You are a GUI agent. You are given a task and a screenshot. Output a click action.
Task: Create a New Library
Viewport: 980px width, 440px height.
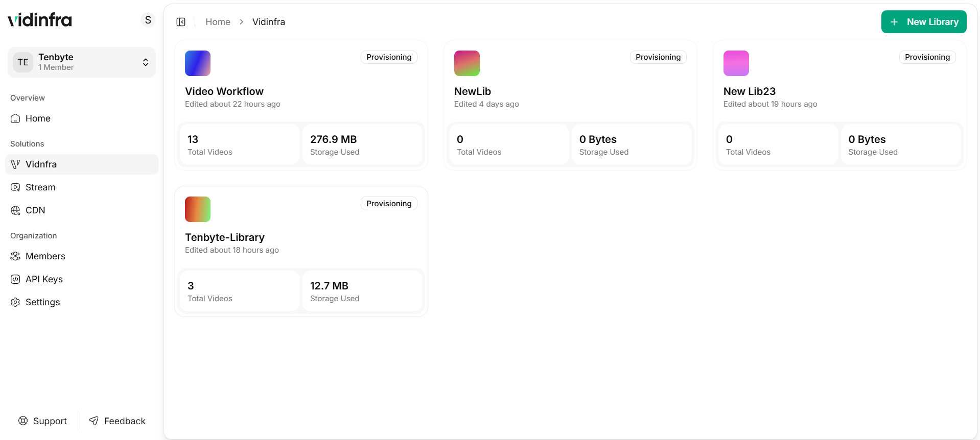click(924, 22)
